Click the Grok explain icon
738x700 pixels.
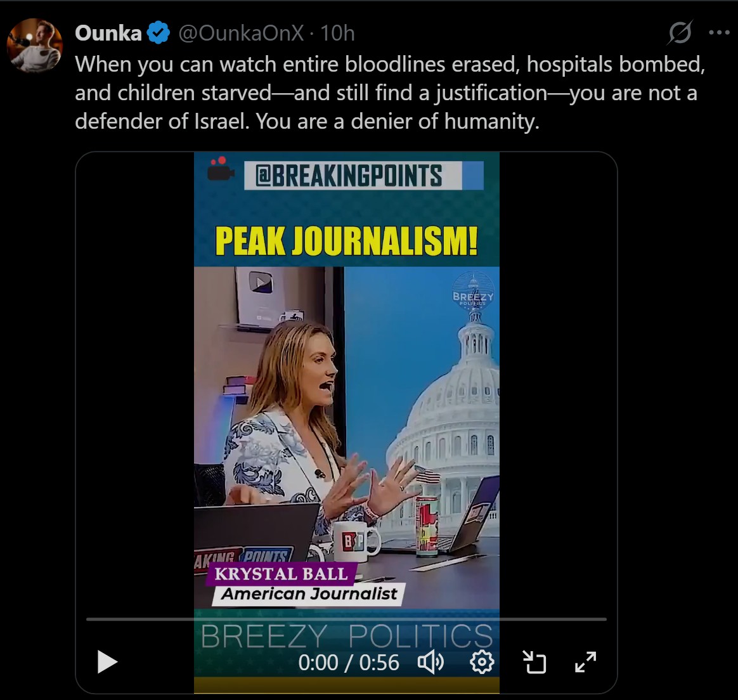point(680,32)
